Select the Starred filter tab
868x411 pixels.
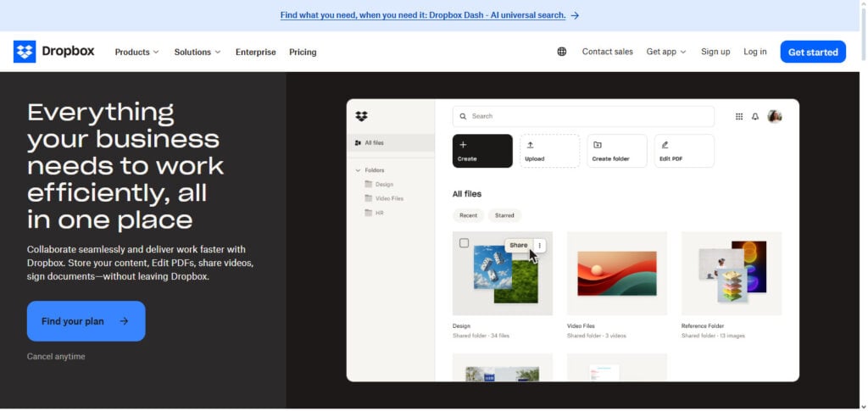(504, 215)
